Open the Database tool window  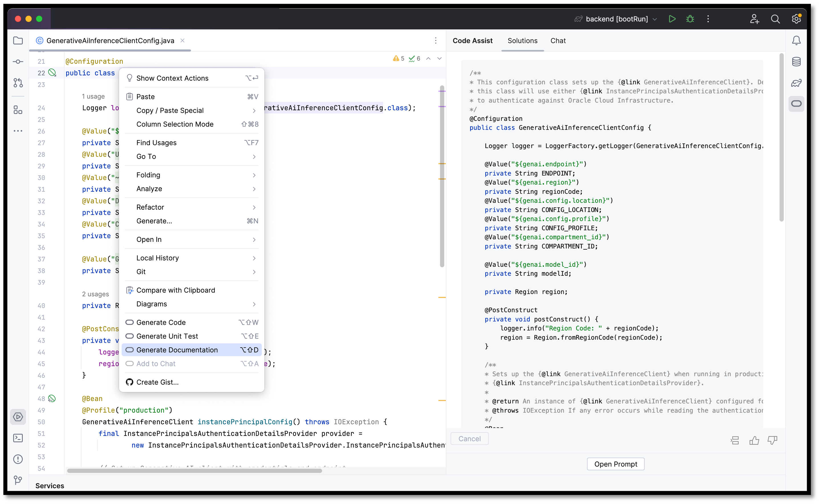coord(797,61)
